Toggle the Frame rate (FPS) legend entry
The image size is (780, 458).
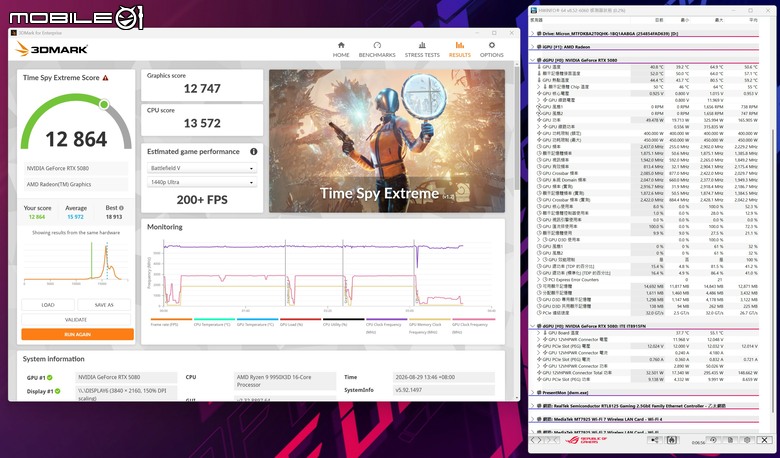click(x=171, y=323)
